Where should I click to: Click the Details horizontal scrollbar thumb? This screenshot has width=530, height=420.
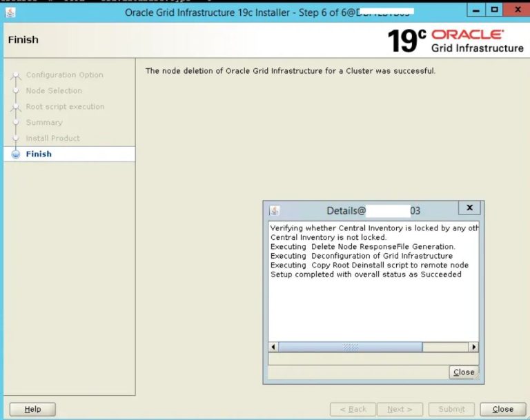click(x=351, y=347)
